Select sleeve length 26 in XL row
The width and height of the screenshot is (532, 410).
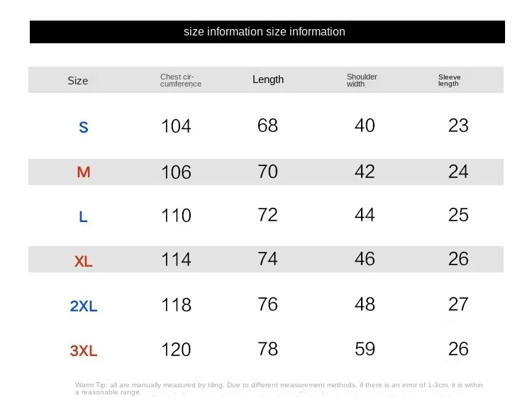pos(458,259)
